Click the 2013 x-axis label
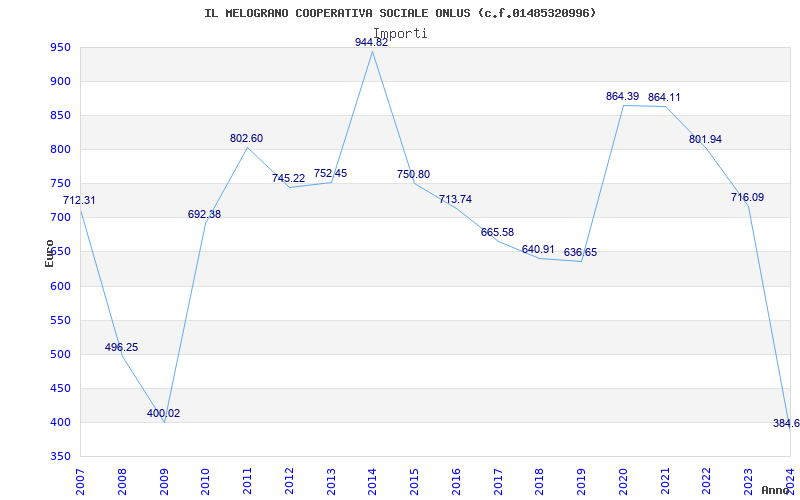Viewport: 800px width, 500px height. point(331,482)
